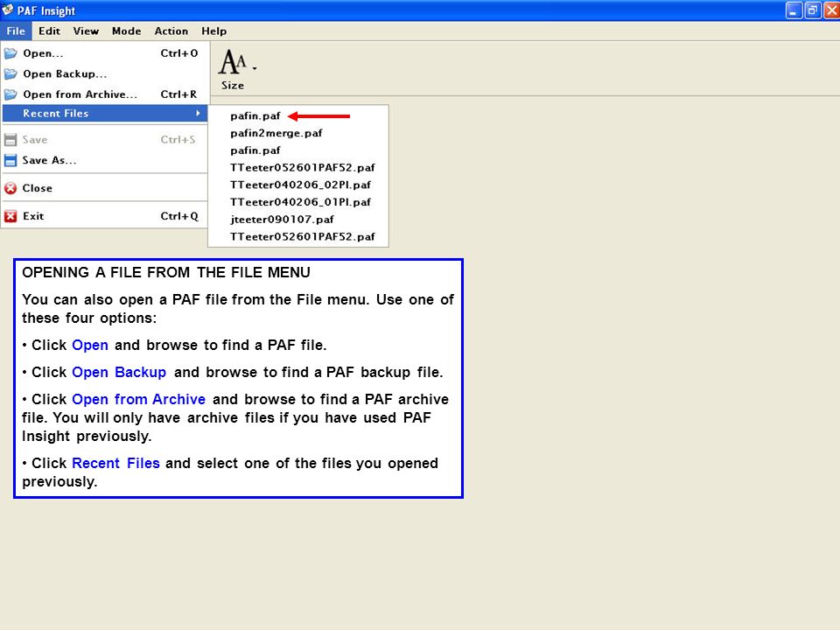Screen dimensions: 840x630
Task: Choose Close in the File menu
Action: coord(104,188)
